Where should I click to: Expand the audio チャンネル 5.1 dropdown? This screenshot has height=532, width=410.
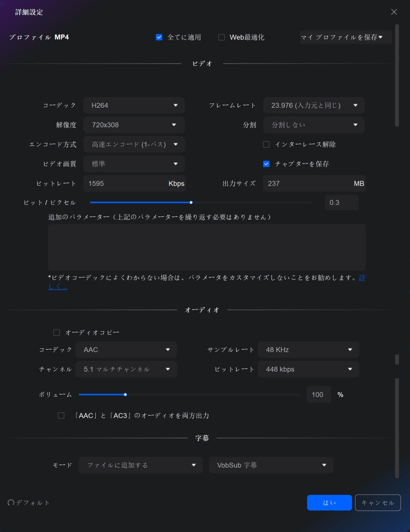point(127,369)
